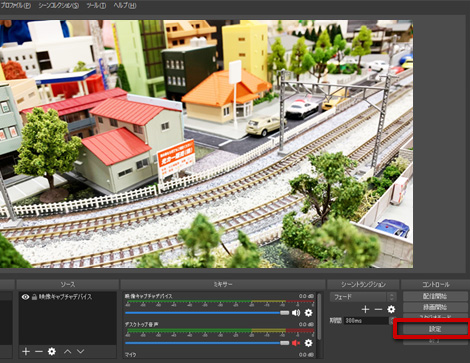Open デスクトップ音声 mixer gear settings
Viewport: 470px width, 363px height.
[x=309, y=343]
